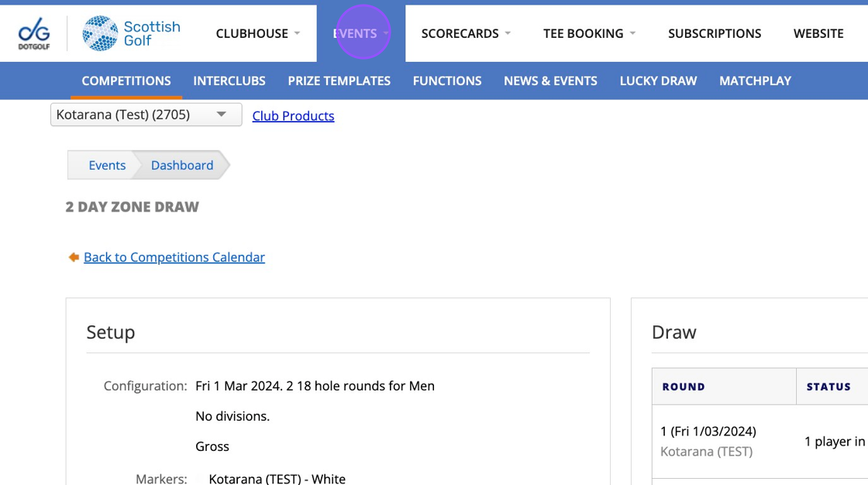The height and width of the screenshot is (485, 868).
Task: Select the Competitions tab
Action: coord(126,81)
